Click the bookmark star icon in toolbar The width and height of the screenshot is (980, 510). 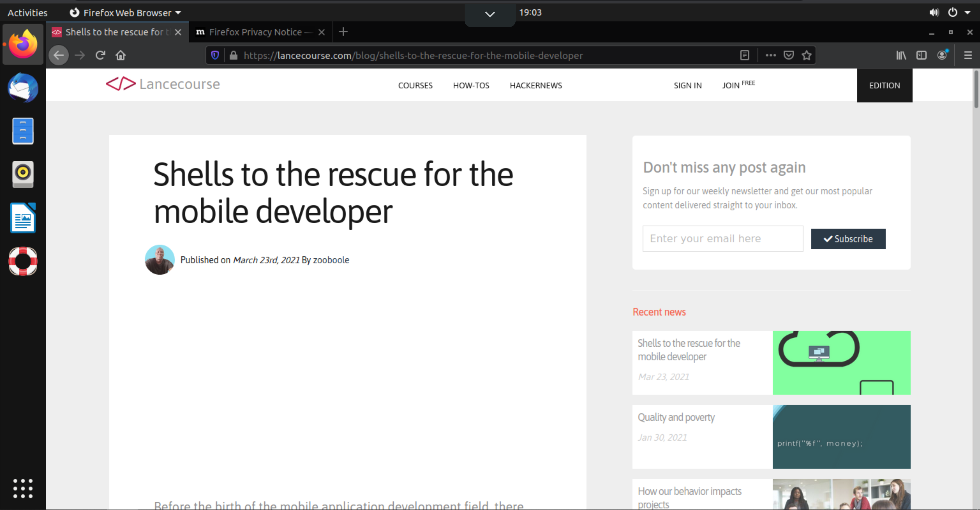806,55
